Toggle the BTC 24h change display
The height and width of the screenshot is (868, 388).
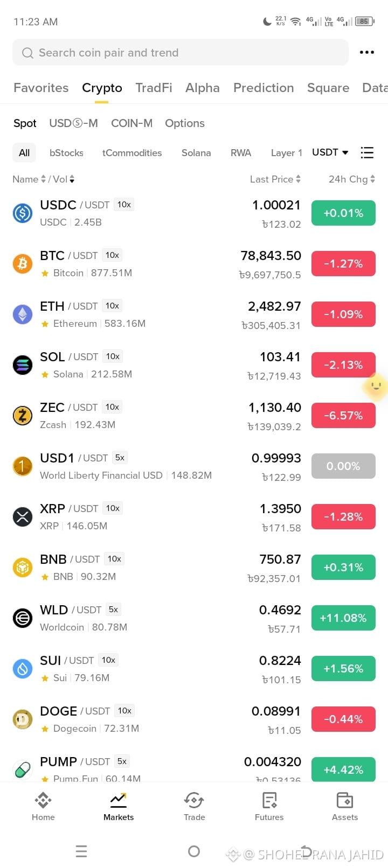(343, 264)
